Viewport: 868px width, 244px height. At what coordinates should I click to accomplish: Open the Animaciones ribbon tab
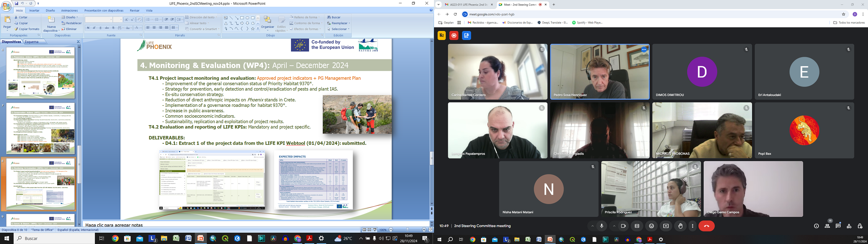[69, 10]
